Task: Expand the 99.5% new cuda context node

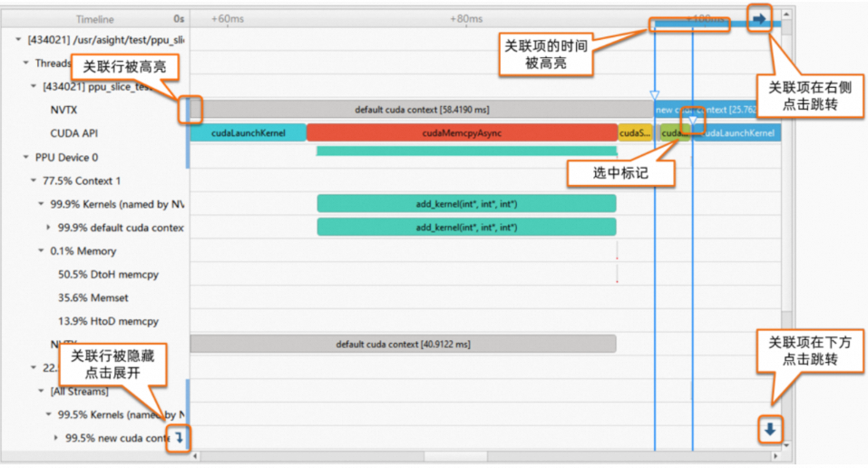Action: coord(56,438)
